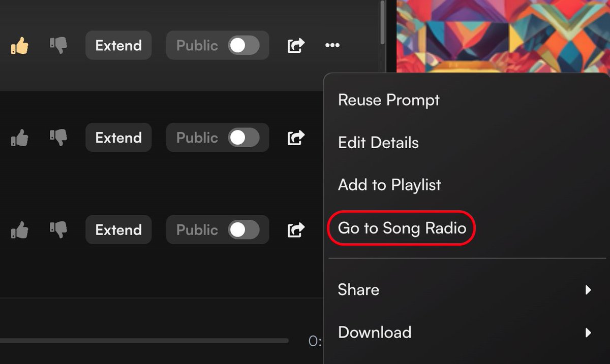This screenshot has width=610, height=364.
Task: Dislike the first song with thumbs-down
Action: pyautogui.click(x=58, y=46)
